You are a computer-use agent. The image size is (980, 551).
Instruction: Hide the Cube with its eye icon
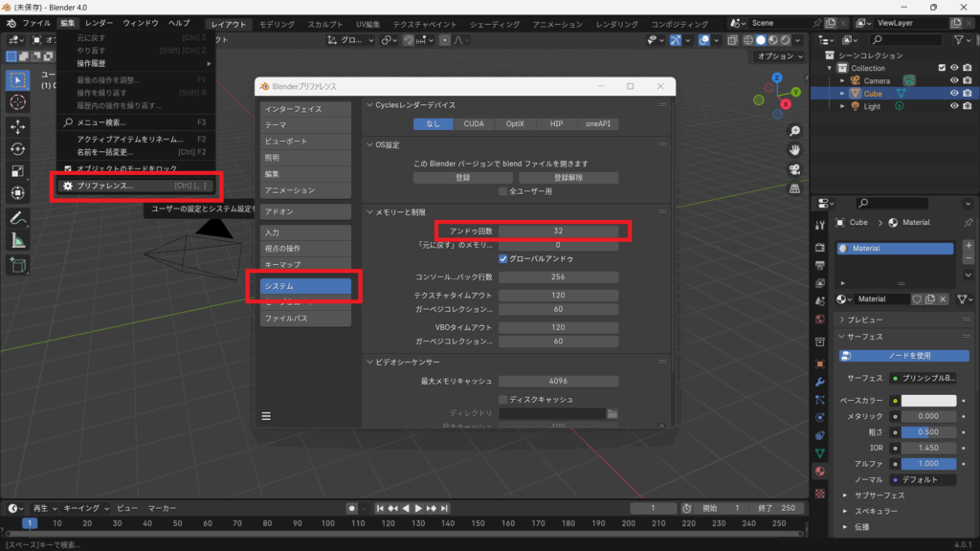(954, 93)
